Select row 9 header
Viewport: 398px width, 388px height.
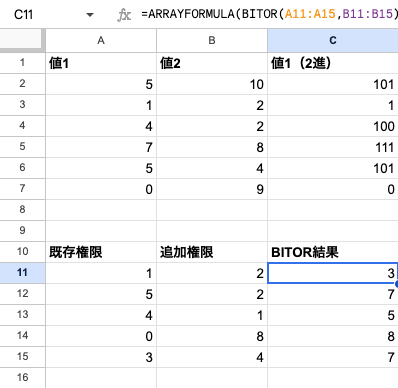coord(22,231)
